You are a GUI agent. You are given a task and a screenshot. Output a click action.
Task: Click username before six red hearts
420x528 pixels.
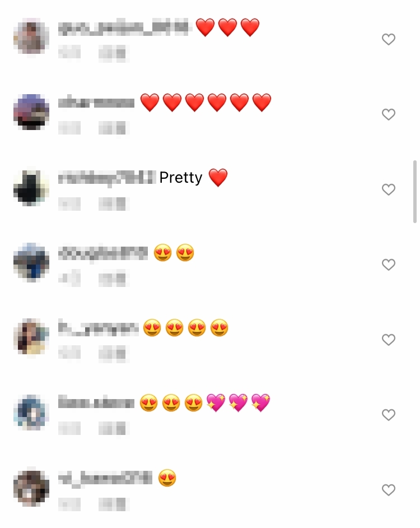point(96,103)
